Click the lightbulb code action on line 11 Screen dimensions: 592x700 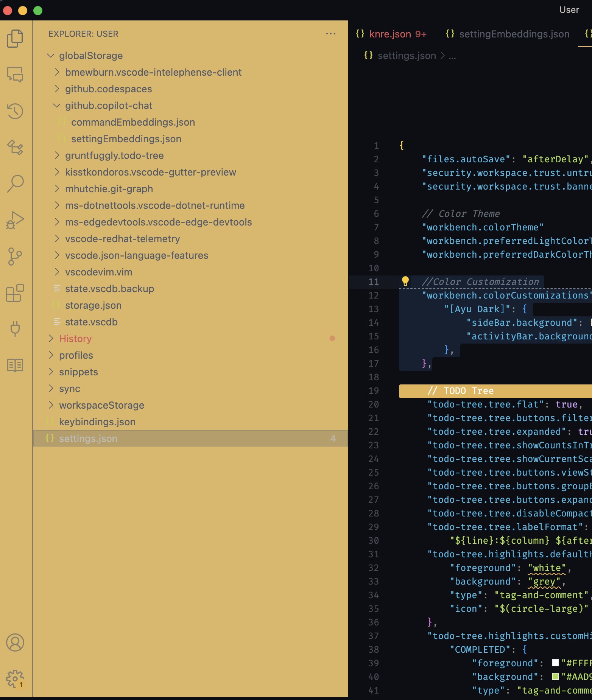405,281
